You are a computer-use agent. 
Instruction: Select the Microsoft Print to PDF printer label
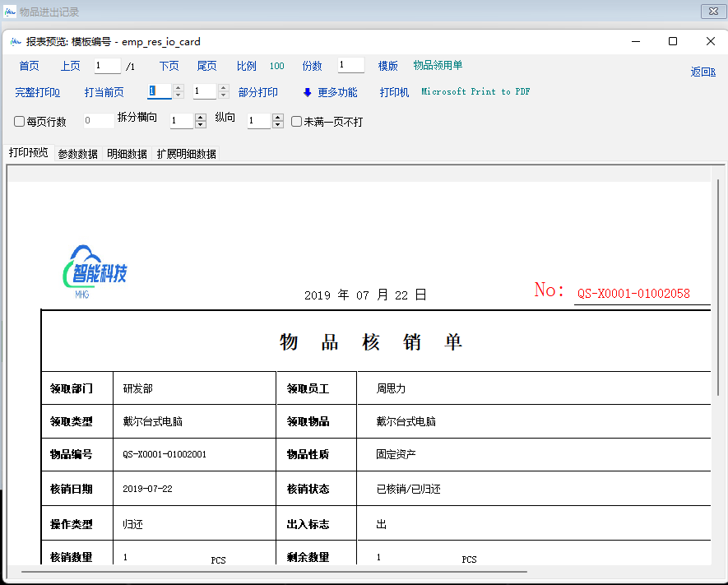coord(475,92)
